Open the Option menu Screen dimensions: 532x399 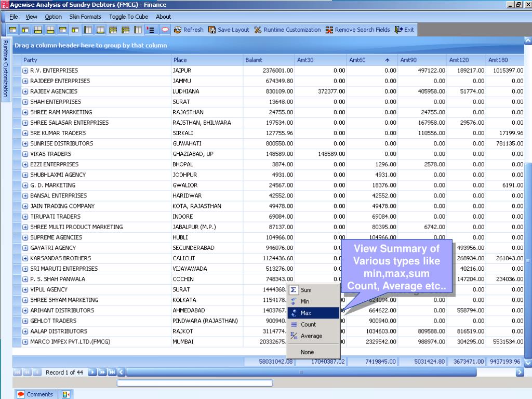[54, 17]
